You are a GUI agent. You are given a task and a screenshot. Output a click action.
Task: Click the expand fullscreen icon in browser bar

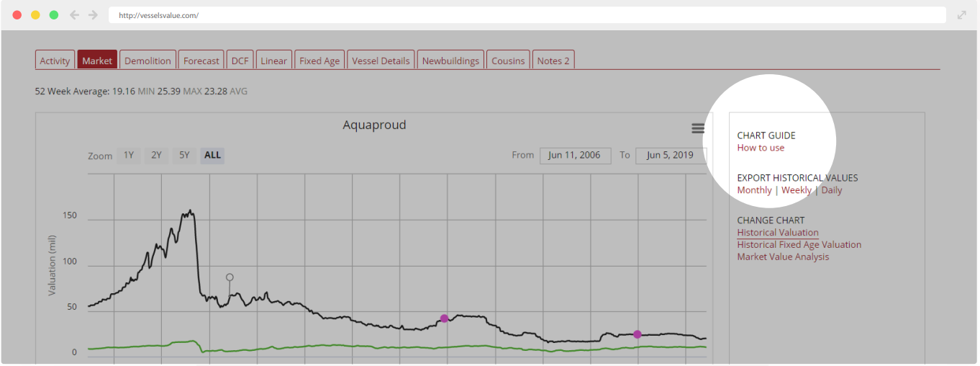click(x=962, y=15)
